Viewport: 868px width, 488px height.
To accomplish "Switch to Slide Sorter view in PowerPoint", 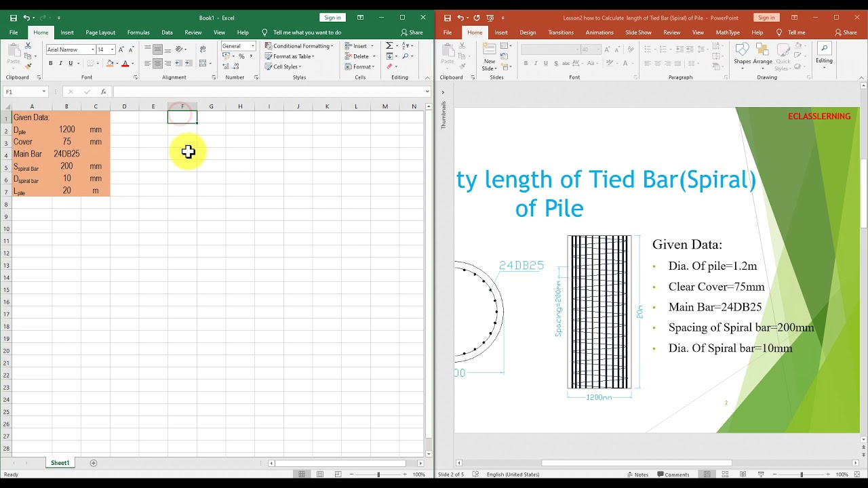I will [x=725, y=474].
